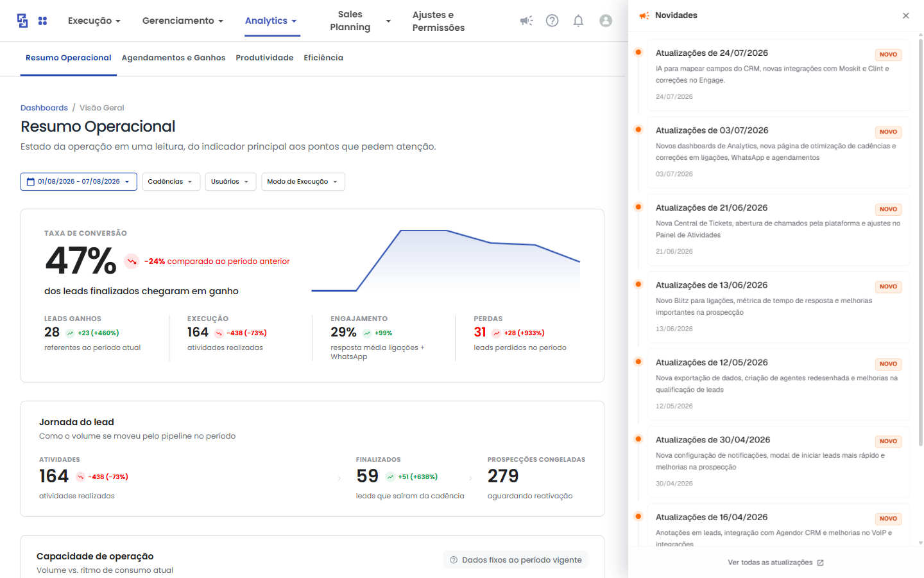
Task: Open the help question mark icon
Action: [x=552, y=21]
